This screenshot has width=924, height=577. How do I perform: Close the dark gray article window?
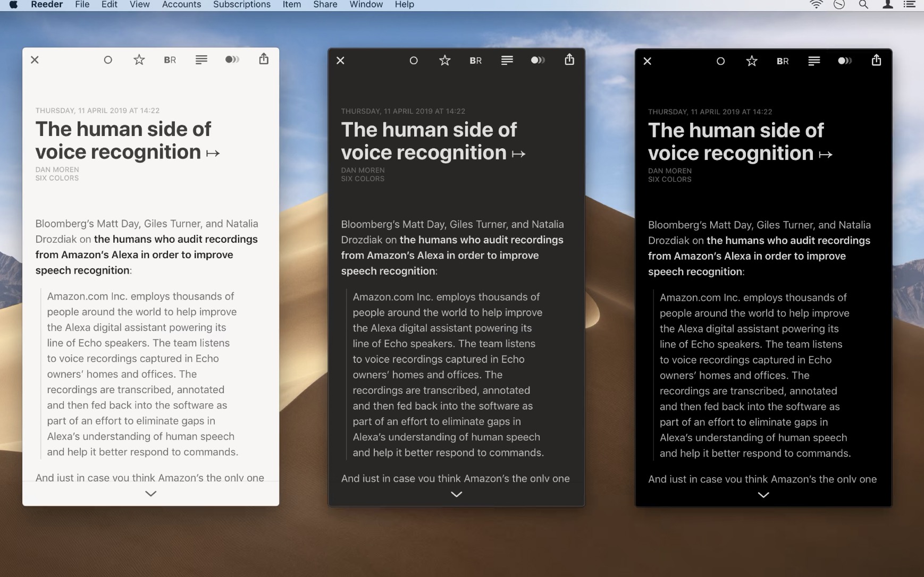(341, 61)
